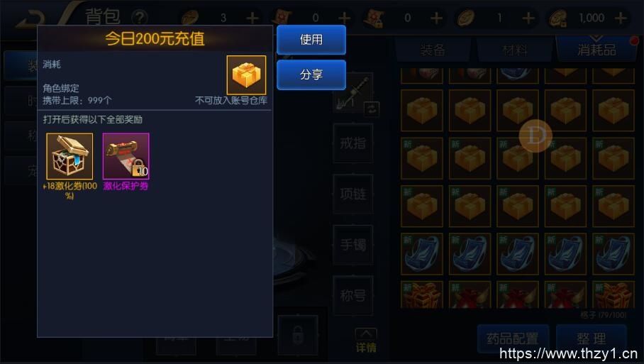
Task: Open the 材料 (Materials) tab
Action: click(x=515, y=50)
